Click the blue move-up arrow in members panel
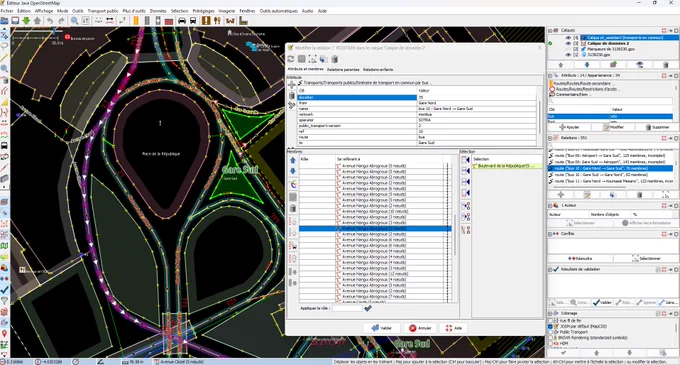This screenshot has width=680, height=365. tap(293, 160)
